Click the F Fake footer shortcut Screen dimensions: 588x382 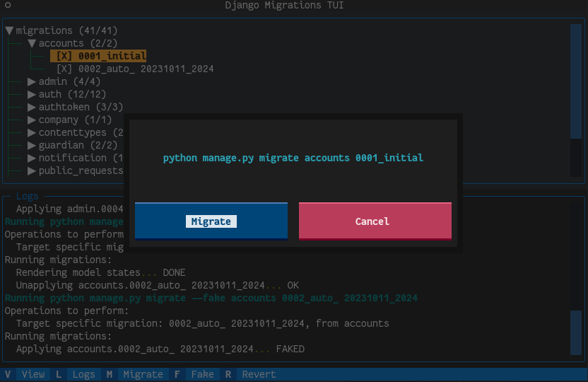(x=194, y=374)
